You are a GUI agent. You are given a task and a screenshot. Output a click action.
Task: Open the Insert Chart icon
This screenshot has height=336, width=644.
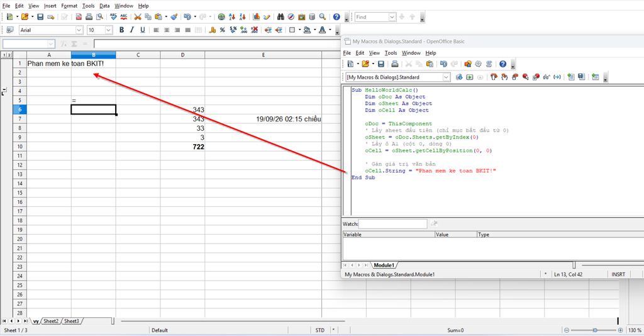(257, 17)
